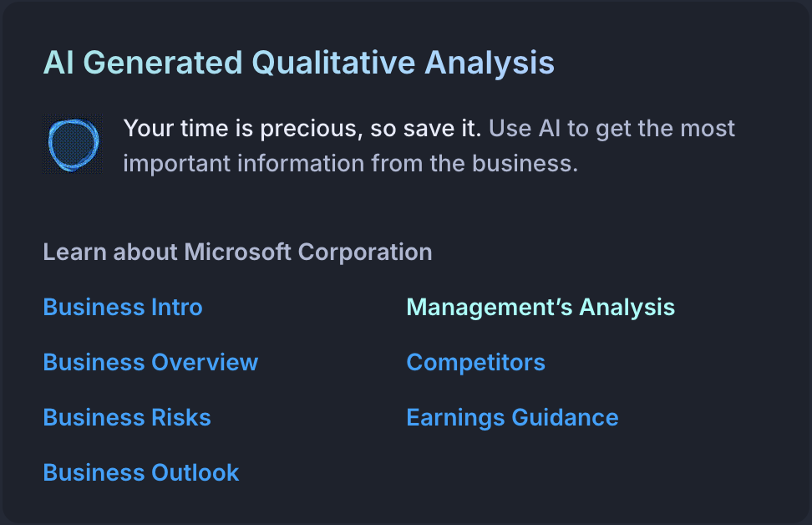Image resolution: width=812 pixels, height=525 pixels.
Task: Open the Business Intro link
Action: pyautogui.click(x=123, y=308)
